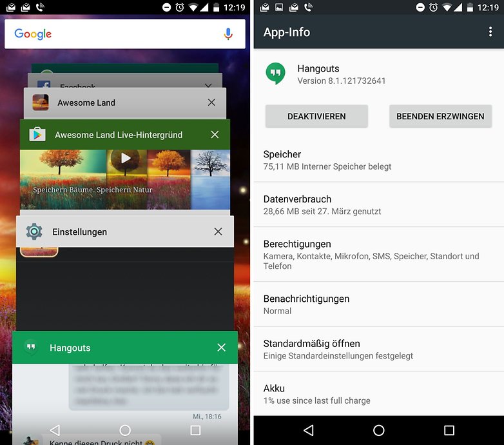This screenshot has height=445, width=504.
Task: Close the Hangouts recent app card
Action: point(221,347)
